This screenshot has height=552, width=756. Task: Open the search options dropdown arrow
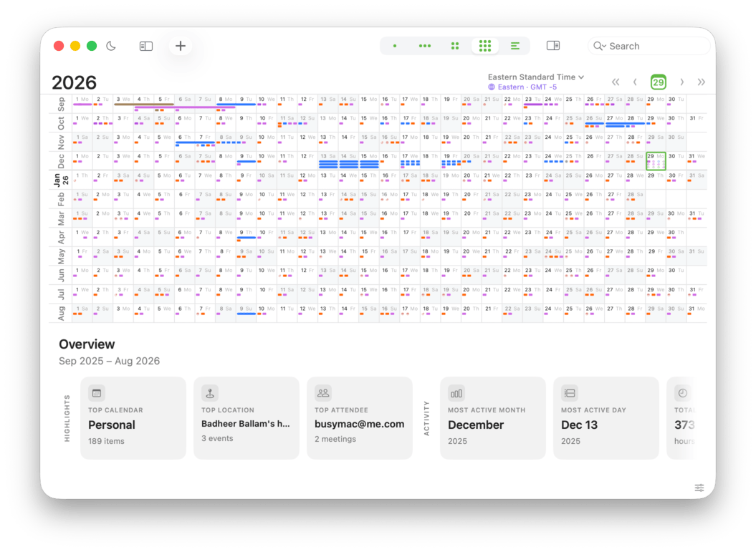tap(600, 46)
